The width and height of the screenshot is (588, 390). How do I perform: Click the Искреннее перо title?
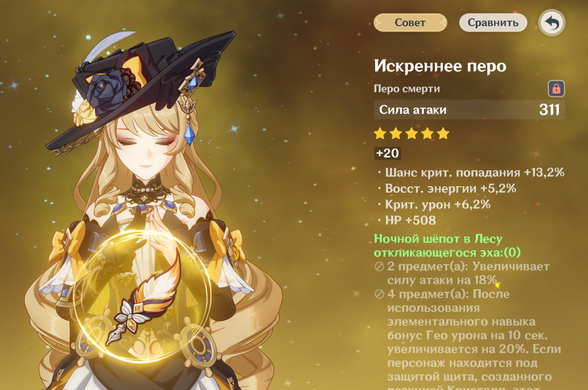point(440,66)
